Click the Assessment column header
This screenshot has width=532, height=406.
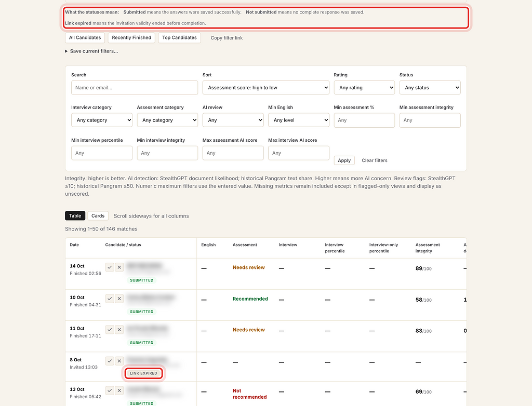(x=245, y=245)
